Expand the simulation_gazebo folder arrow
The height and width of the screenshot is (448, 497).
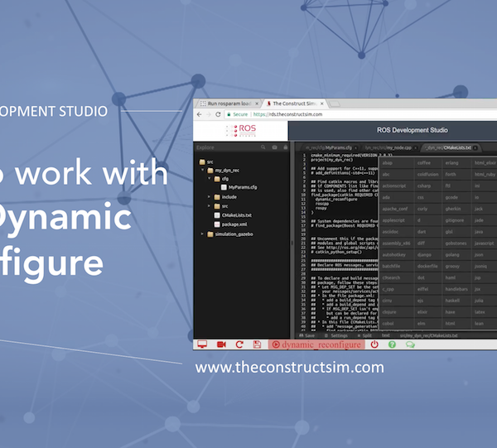(x=202, y=234)
